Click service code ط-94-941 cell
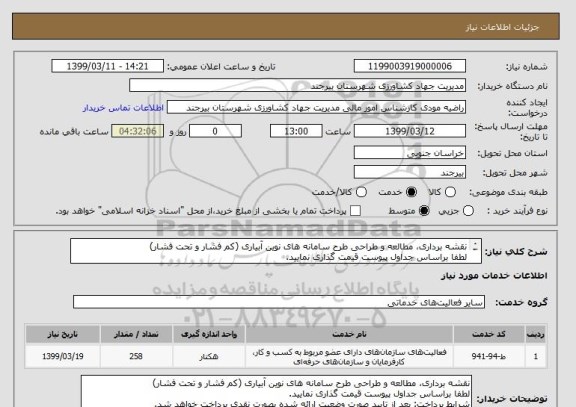Image resolution: width=576 pixels, height=407 pixels. pyautogui.click(x=489, y=356)
